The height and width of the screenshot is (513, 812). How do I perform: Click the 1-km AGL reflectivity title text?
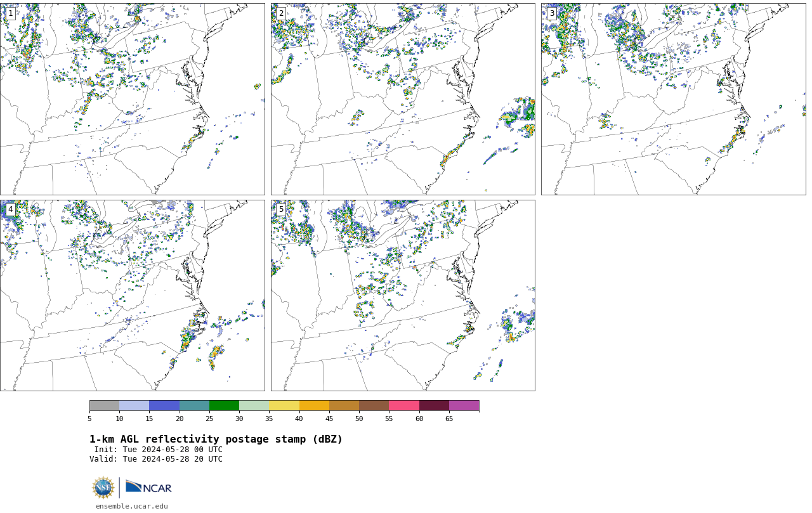216,439
